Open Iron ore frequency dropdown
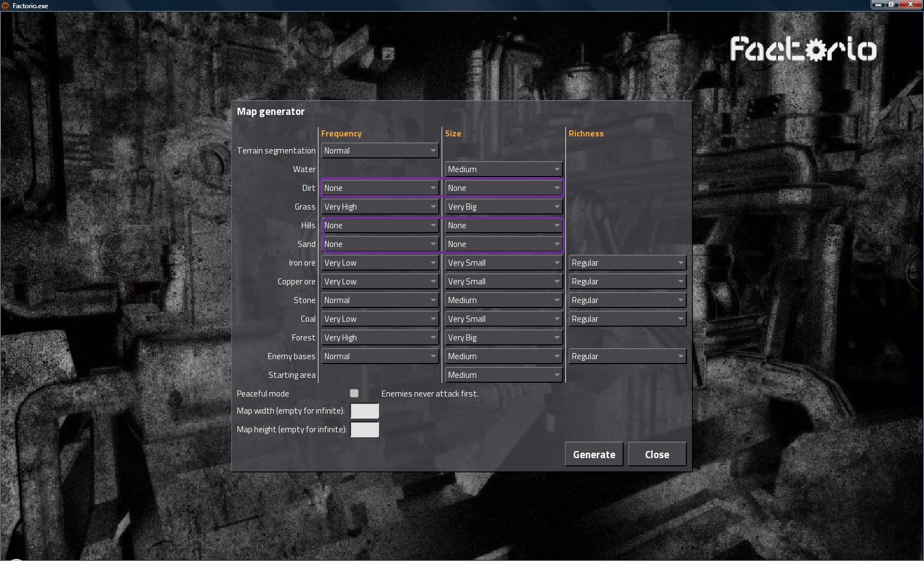 380,263
